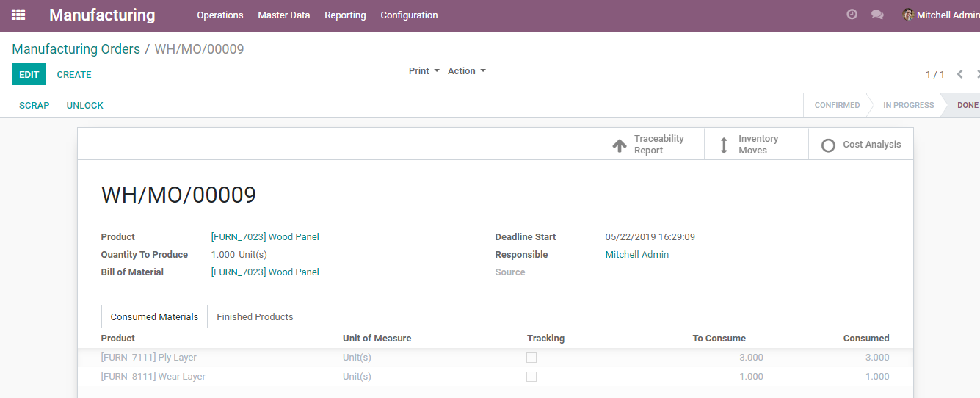Switch to Consumed Materials tab
The height and width of the screenshot is (398, 980).
pyautogui.click(x=154, y=316)
